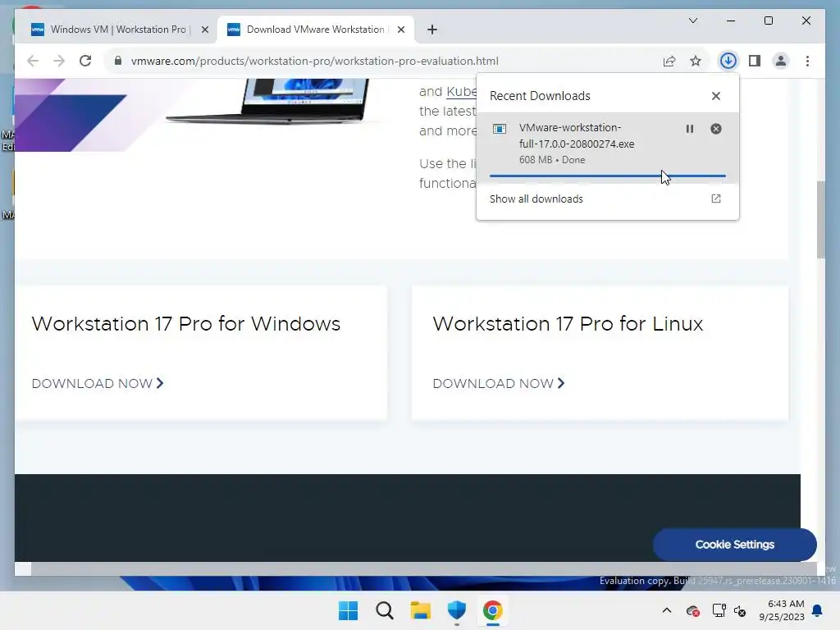Open a new browser tab
Screen dimensions: 840x630
[x=432, y=30]
